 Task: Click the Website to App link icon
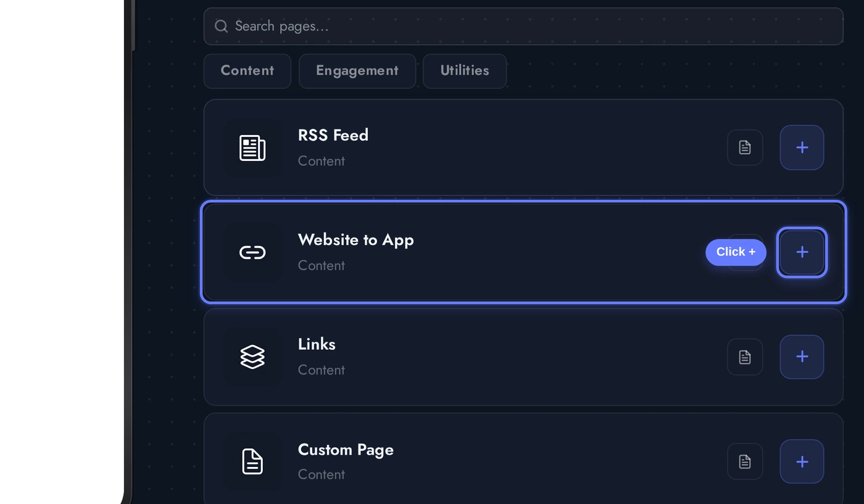coord(252,252)
